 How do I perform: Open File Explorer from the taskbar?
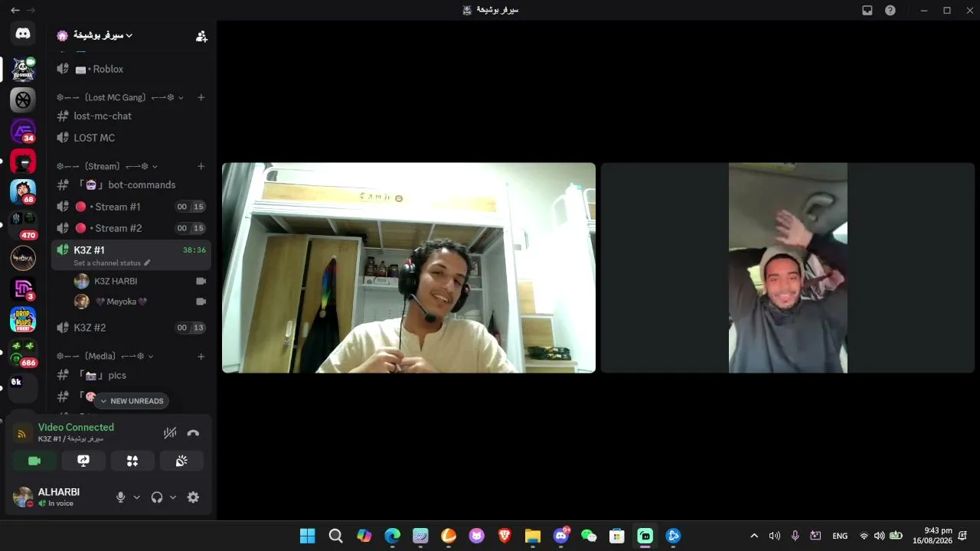[533, 536]
